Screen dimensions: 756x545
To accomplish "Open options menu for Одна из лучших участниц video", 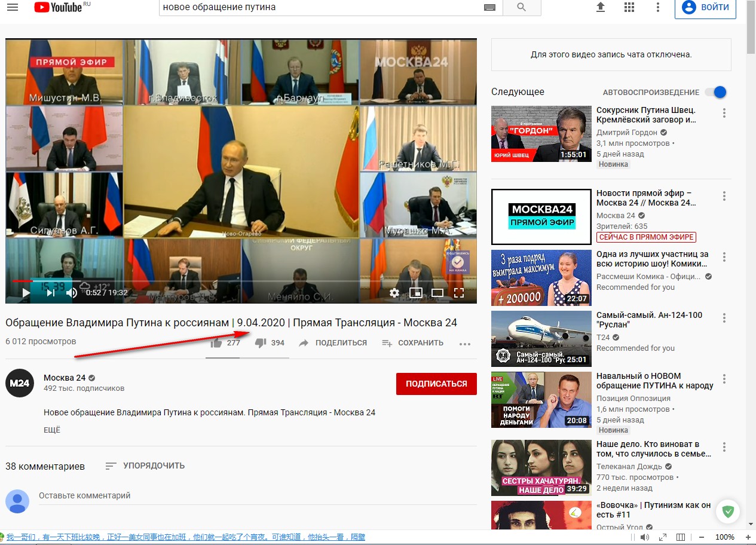I will (724, 257).
